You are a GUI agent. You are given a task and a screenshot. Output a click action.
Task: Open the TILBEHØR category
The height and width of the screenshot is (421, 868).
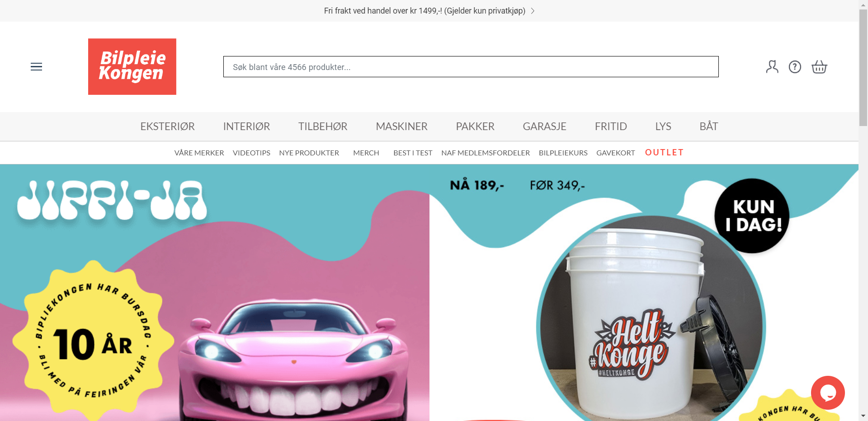323,126
